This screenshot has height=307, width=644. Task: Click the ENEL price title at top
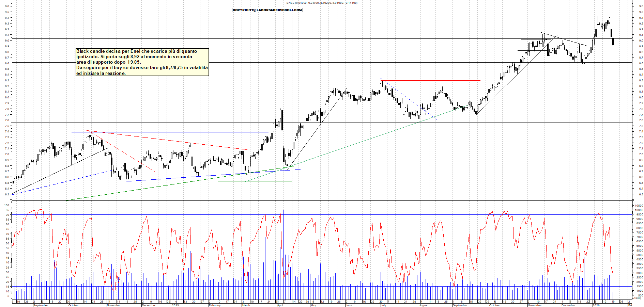click(322, 3)
